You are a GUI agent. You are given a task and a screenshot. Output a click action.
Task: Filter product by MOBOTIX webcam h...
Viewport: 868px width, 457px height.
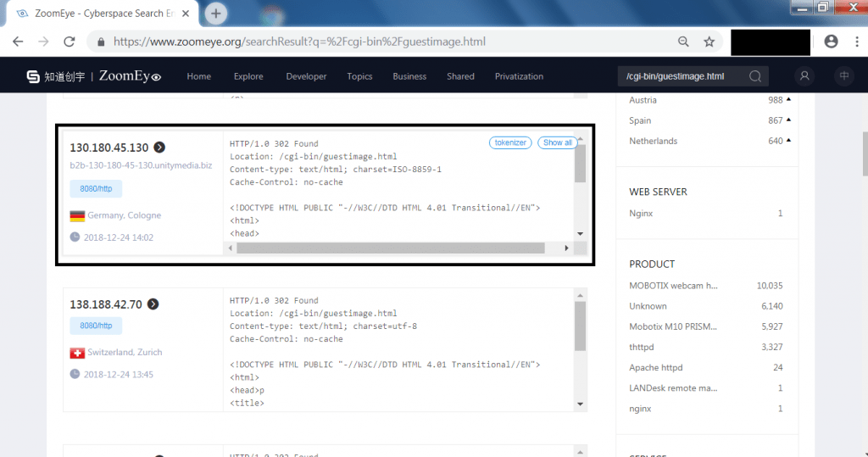(x=673, y=286)
